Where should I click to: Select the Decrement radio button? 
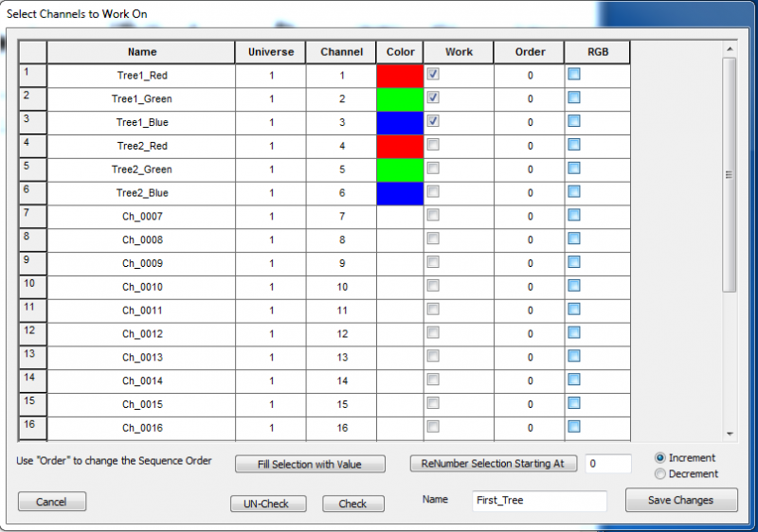click(x=660, y=473)
